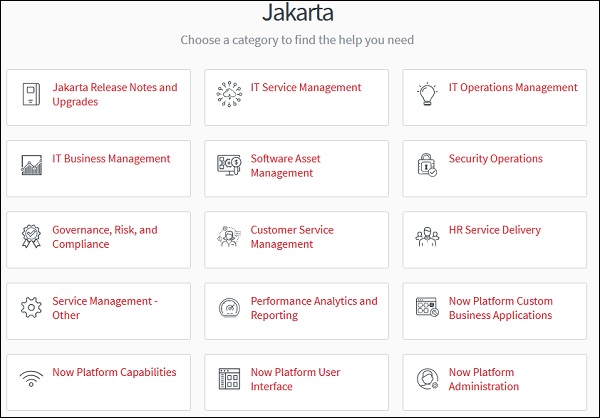Viewport: 600px width, 418px height.
Task: Open Now Platform Custom Business Applications link
Action: 501,308
